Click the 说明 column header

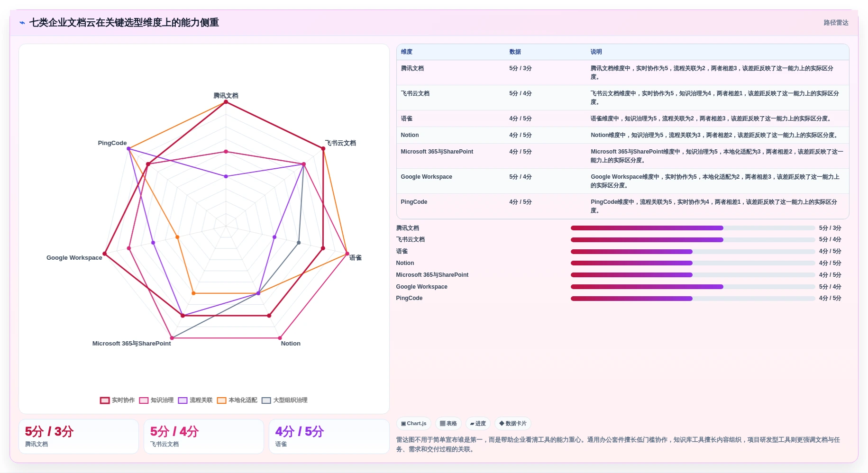pyautogui.click(x=596, y=52)
